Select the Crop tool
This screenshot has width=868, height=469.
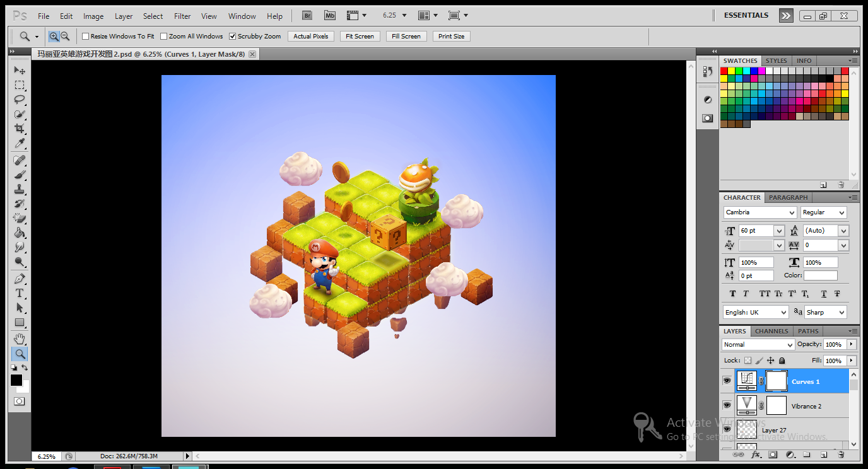(20, 129)
